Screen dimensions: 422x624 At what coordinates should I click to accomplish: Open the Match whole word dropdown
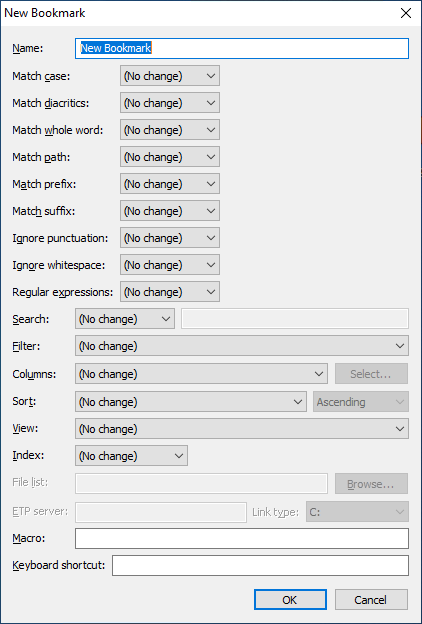pos(170,130)
